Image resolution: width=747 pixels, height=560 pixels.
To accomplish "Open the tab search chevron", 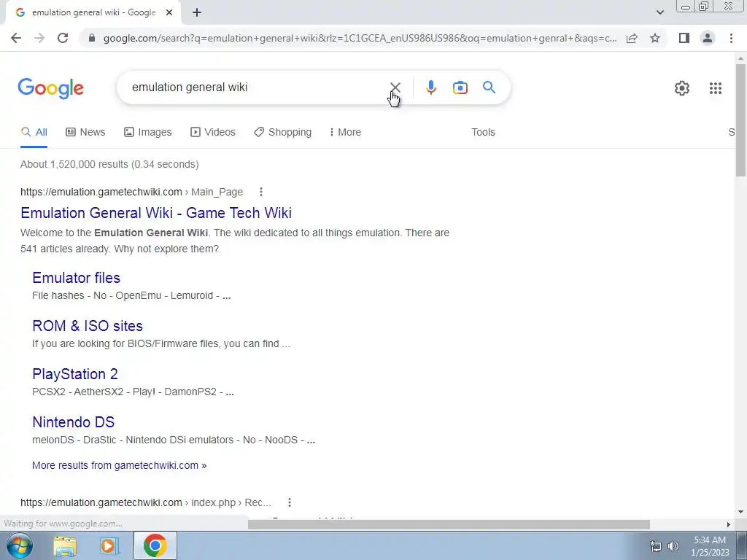I will click(659, 13).
